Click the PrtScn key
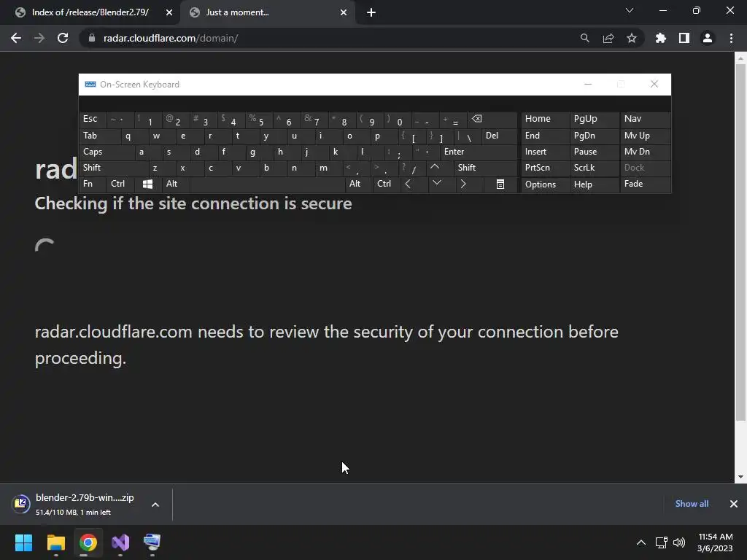Screen dimensions: 747x560 coord(546,168)
